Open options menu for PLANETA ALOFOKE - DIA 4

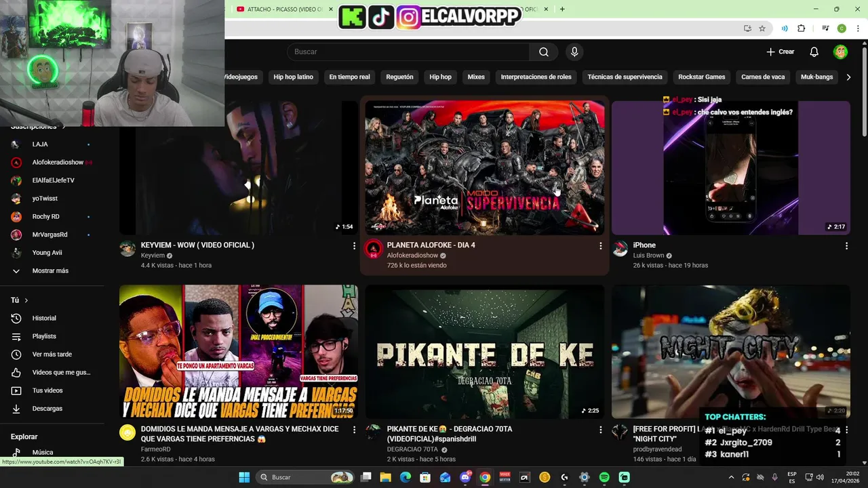pos(600,246)
